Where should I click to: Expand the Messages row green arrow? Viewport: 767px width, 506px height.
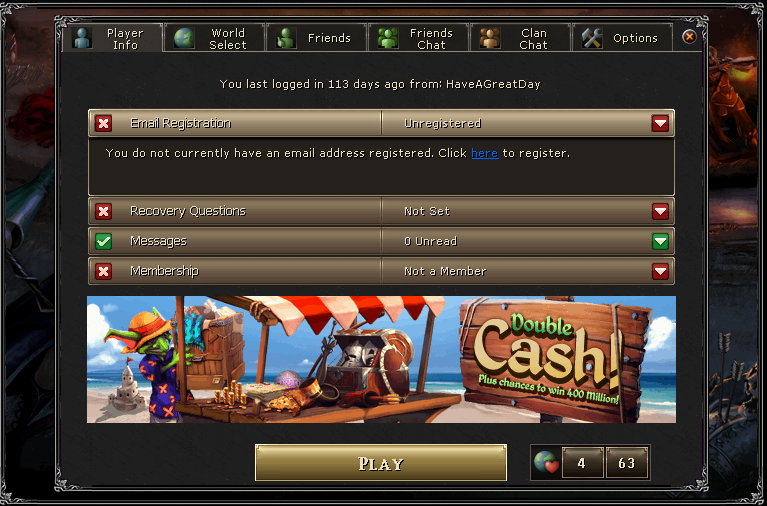point(660,241)
